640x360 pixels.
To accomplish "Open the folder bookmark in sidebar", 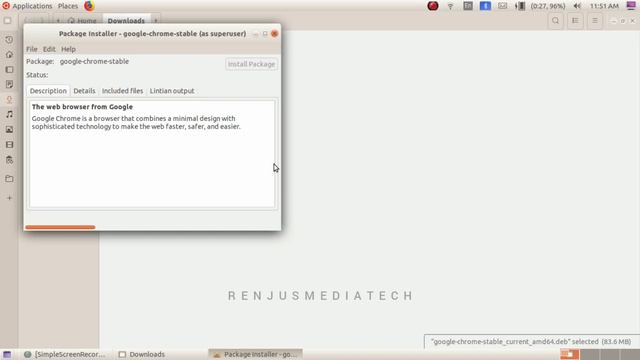I will (x=9, y=179).
